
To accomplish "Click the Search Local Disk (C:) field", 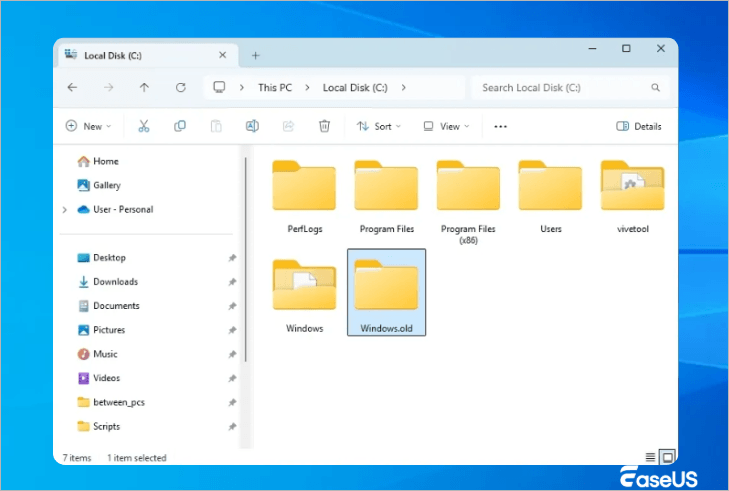I will point(571,87).
